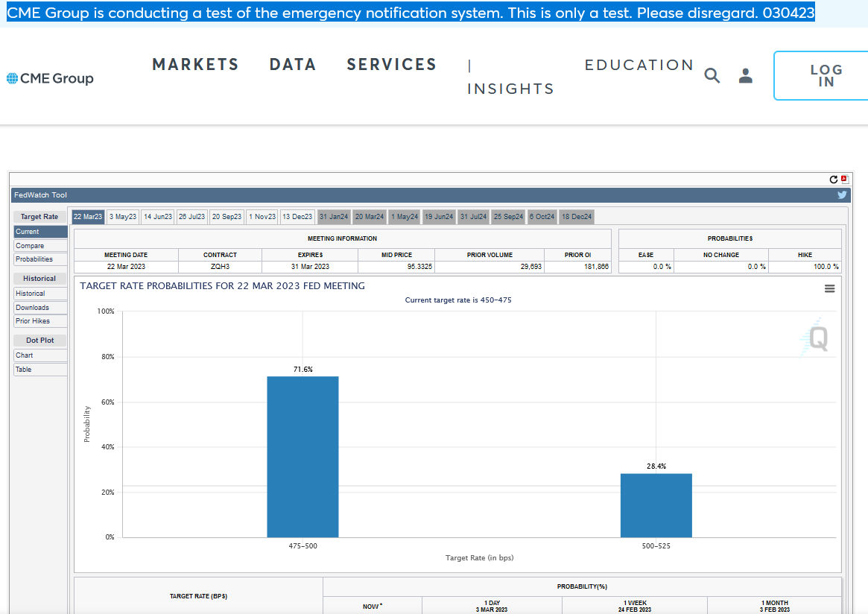868x614 pixels.
Task: Select the 26 Jul23 meeting tab
Action: pos(191,217)
